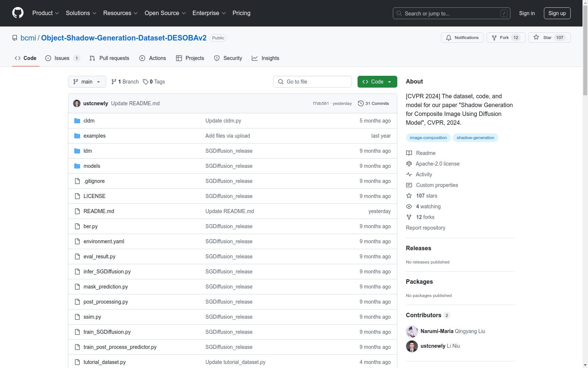The image size is (588, 368).
Task: Open the bcmi owner link
Action: [x=28, y=38]
